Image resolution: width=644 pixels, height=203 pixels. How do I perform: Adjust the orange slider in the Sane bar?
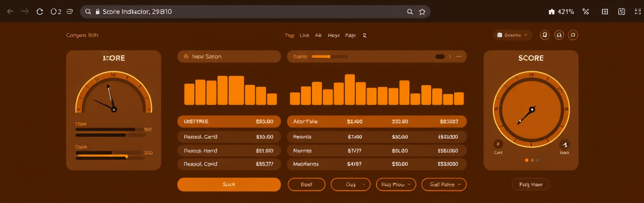330,56
